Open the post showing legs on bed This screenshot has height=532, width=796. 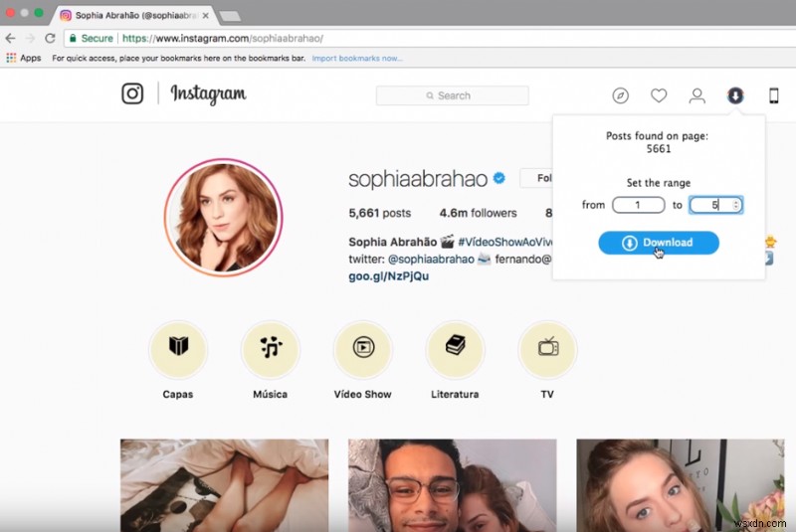[225, 485]
